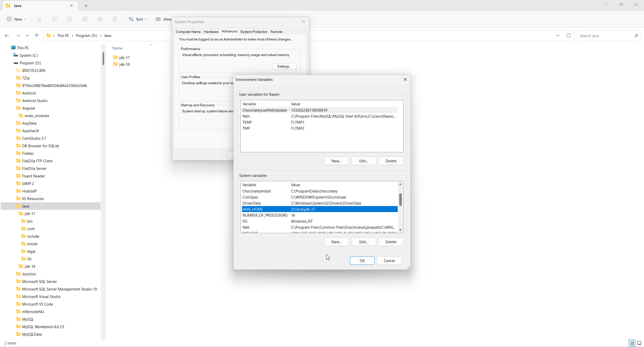Click the Cut scissors icon in toolbar
The image size is (644, 347).
tap(39, 19)
